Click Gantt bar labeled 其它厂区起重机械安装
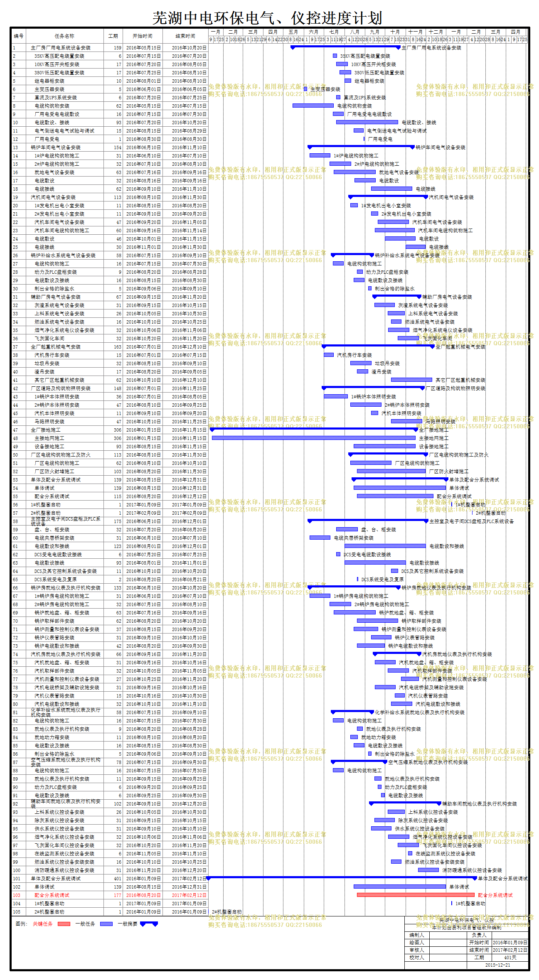This screenshot has width=539, height=980. 411,380
